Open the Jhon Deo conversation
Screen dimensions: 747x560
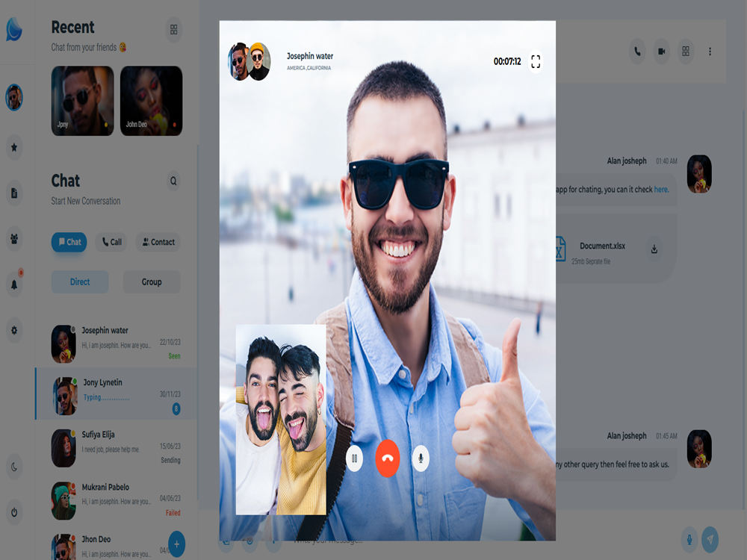110,546
